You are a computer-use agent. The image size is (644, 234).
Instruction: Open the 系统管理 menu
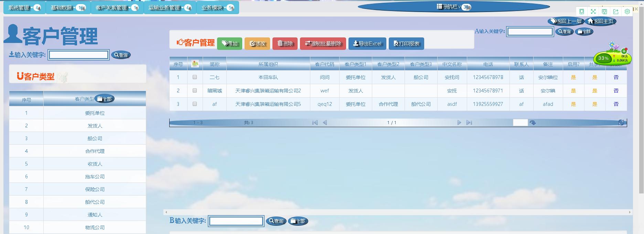[x=24, y=8]
